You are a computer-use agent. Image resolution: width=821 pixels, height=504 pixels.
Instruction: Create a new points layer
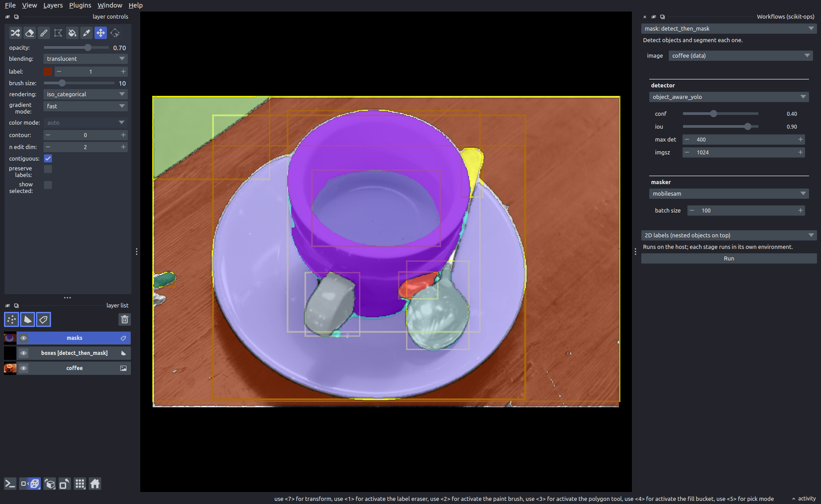point(12,319)
